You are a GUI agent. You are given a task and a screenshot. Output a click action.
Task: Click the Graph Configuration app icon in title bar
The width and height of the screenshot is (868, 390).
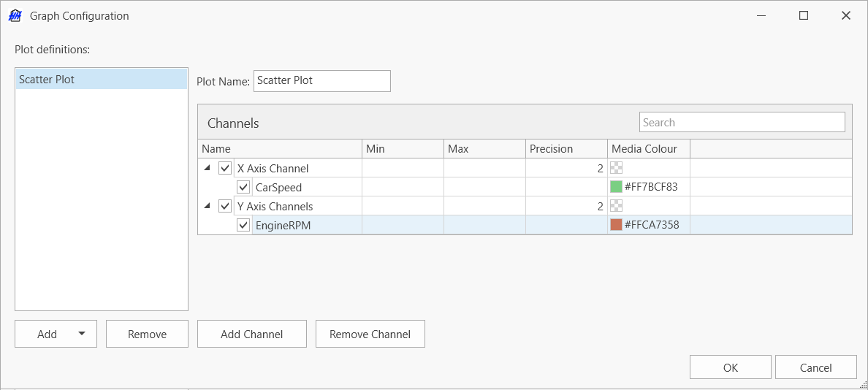coord(15,15)
